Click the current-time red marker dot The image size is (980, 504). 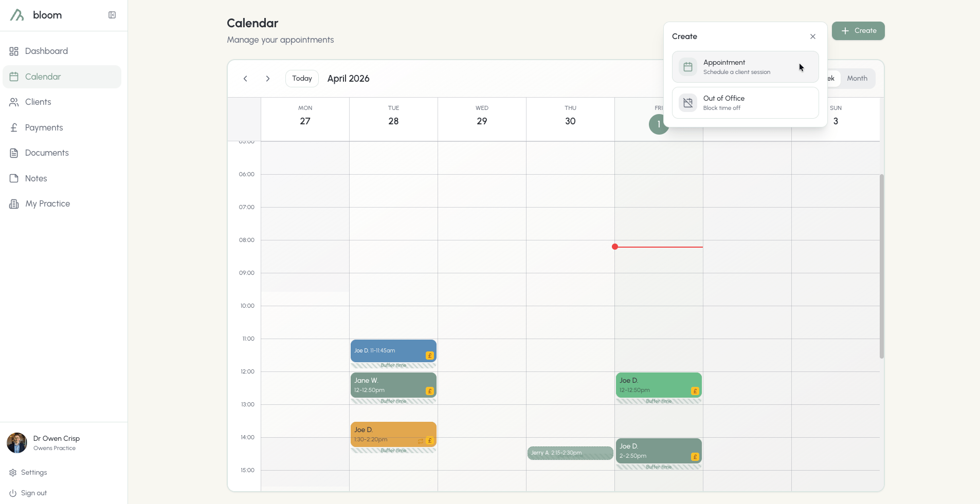pos(615,247)
